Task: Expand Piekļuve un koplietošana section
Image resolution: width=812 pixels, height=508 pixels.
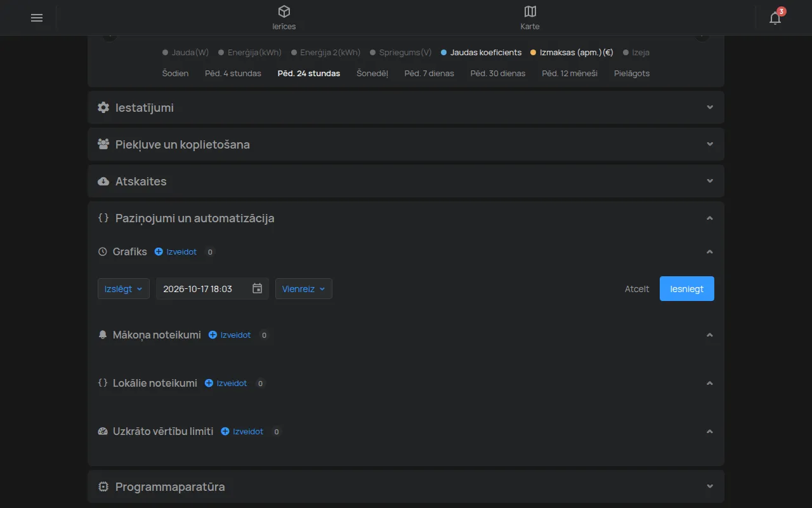Action: point(406,145)
